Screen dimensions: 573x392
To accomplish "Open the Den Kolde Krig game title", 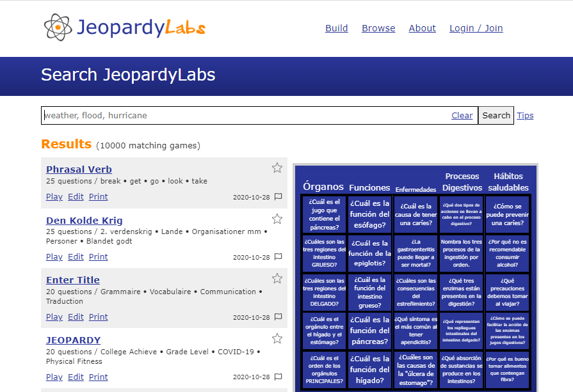I will pos(84,221).
